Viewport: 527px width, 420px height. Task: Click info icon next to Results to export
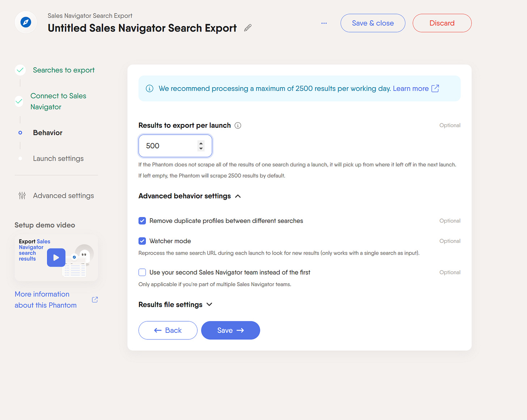click(238, 126)
